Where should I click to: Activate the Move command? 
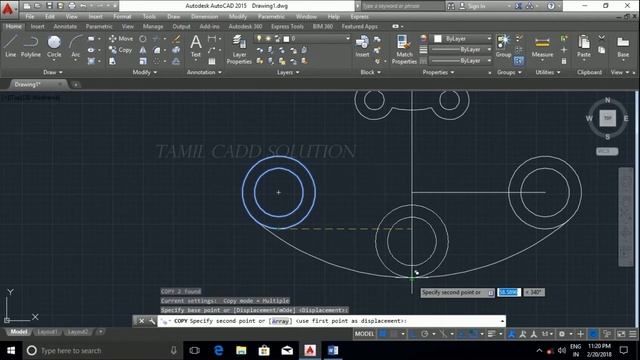121,38
